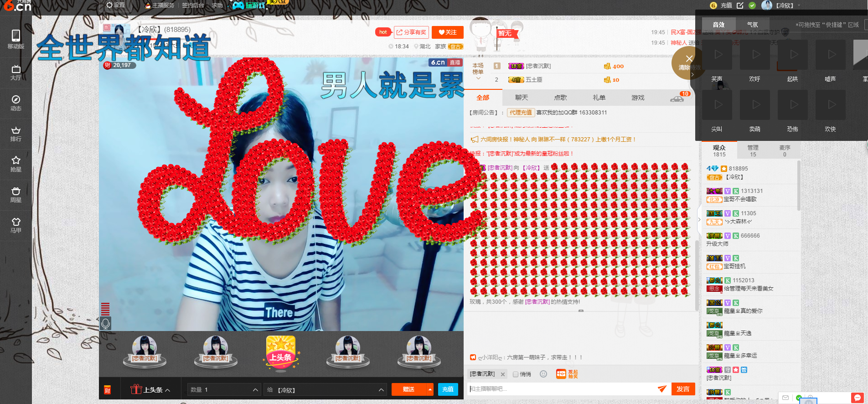The width and height of the screenshot is (868, 404).
Task: Switch to 全部 chat tab
Action: tap(483, 98)
